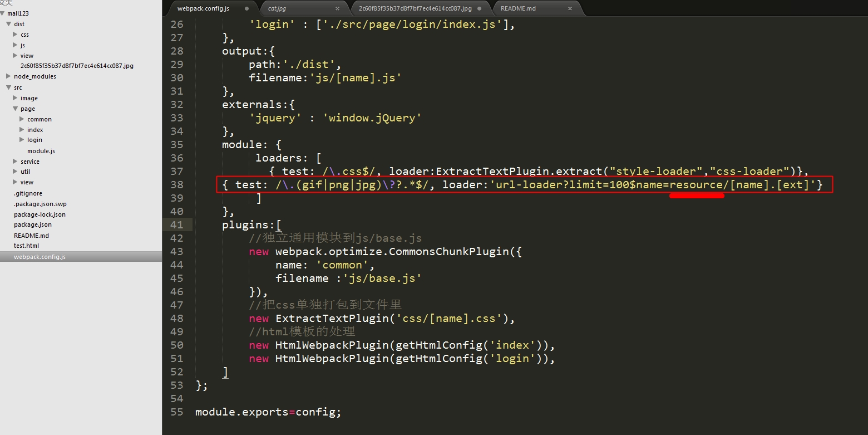868x435 pixels.
Task: Open module.js in the sidebar
Action: tap(41, 151)
